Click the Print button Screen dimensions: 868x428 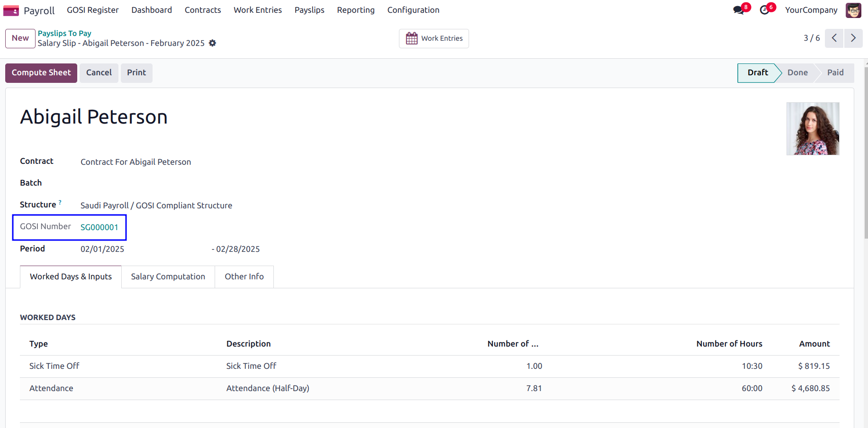coord(136,73)
